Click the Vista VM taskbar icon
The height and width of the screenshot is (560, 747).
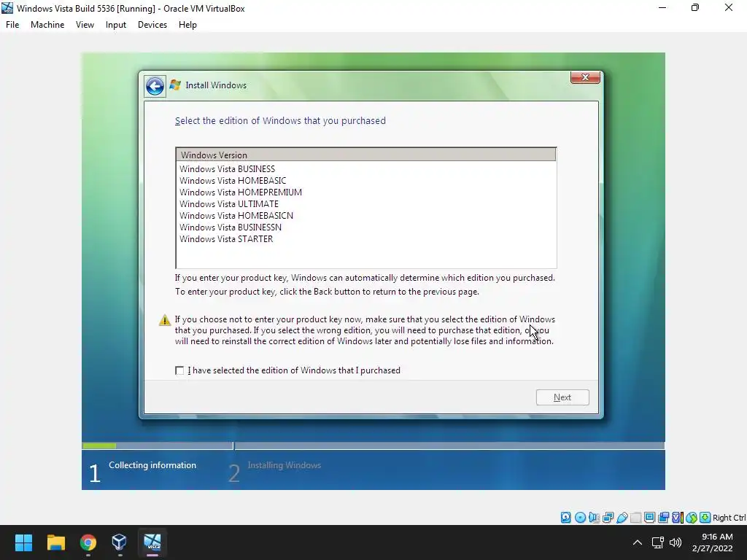(x=152, y=542)
